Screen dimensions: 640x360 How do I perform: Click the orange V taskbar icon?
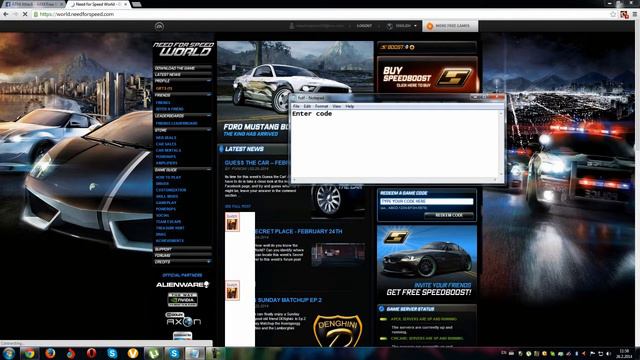pos(133,353)
